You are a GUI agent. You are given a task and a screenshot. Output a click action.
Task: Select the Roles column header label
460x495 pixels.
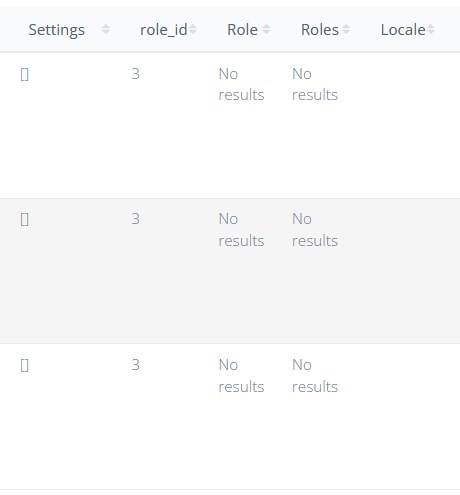click(320, 30)
